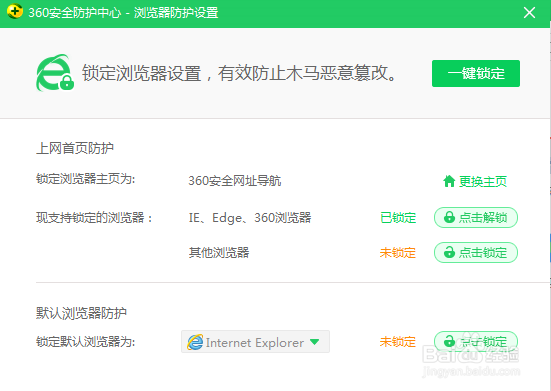
Task: Click the 360安全网址导航 homepage text
Action: pyautogui.click(x=235, y=181)
